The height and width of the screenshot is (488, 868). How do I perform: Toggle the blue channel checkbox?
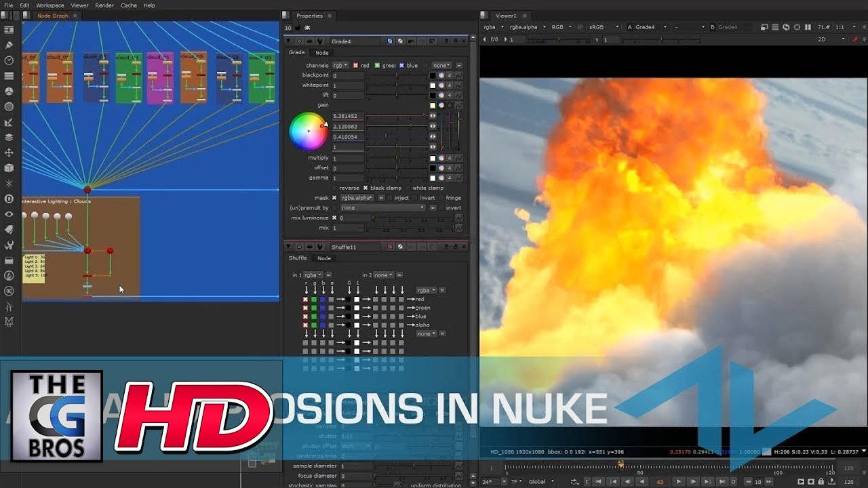(401, 66)
